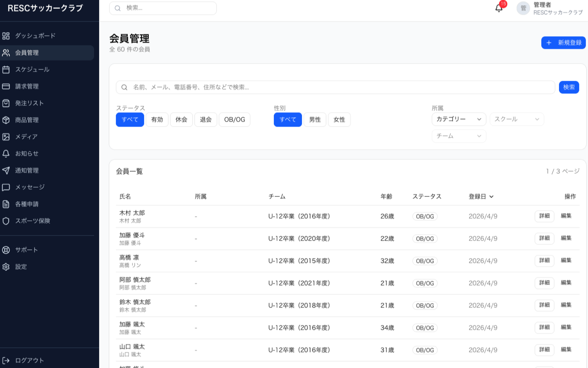Click the gear icon for 設定

click(6, 267)
